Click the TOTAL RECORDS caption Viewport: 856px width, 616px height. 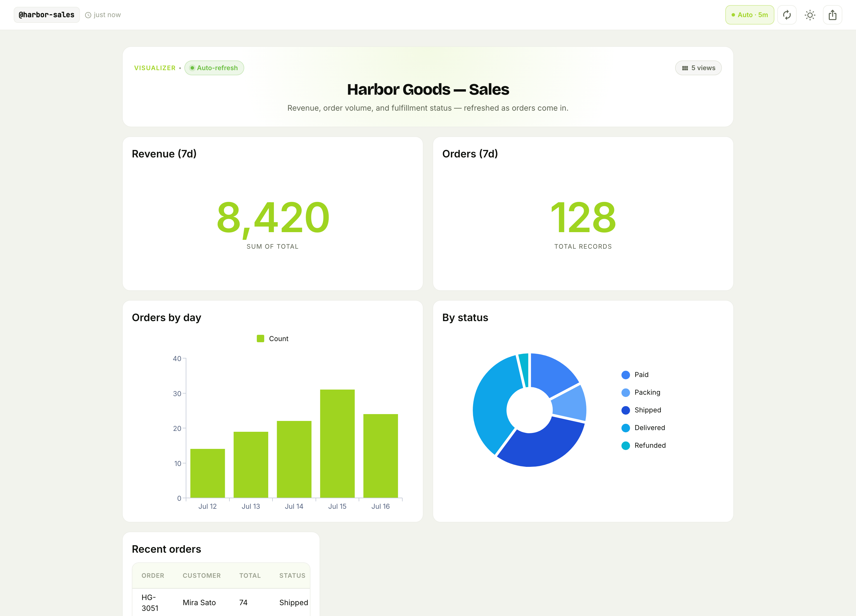click(x=583, y=246)
